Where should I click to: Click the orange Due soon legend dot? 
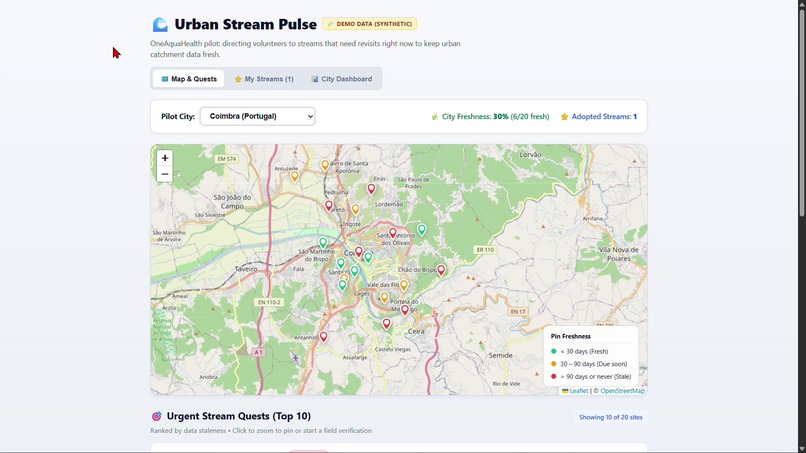point(554,364)
